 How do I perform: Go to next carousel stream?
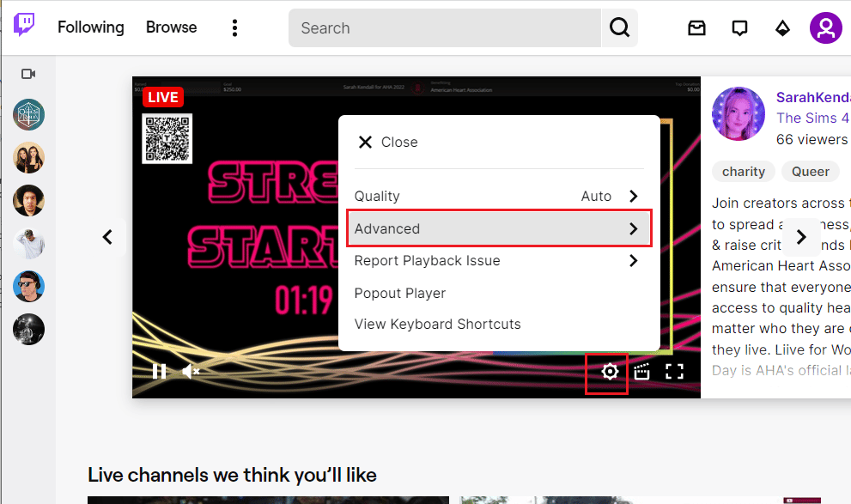click(x=801, y=237)
